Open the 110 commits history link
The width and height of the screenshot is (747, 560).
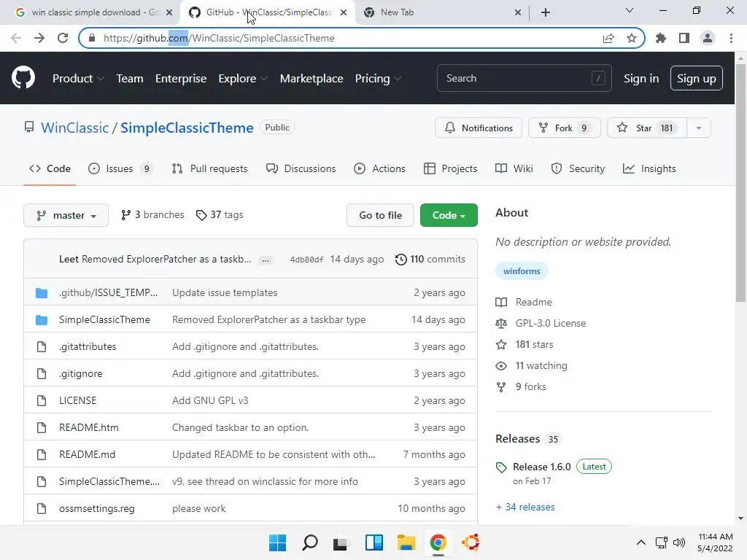coord(430,259)
